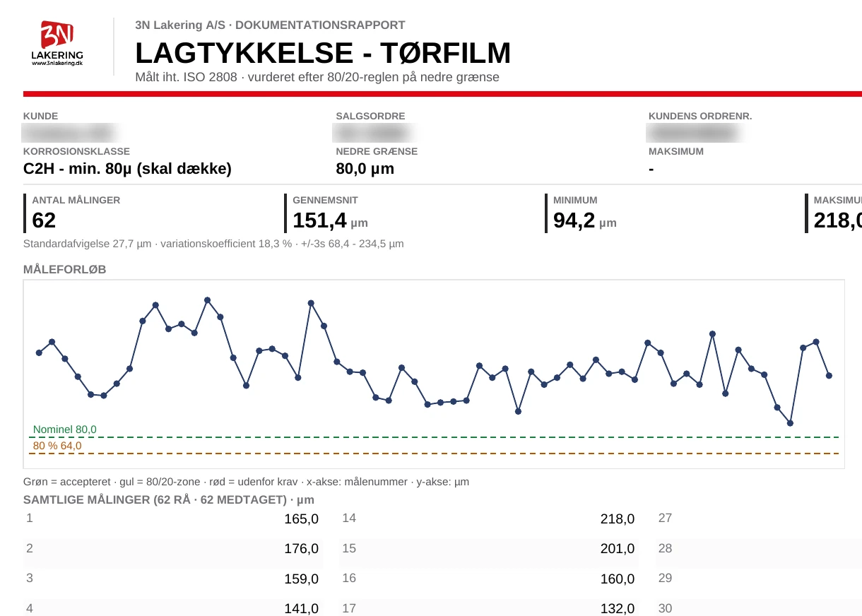Click row number 14 in the measurements table
This screenshot has height=616, width=862.
point(349,518)
